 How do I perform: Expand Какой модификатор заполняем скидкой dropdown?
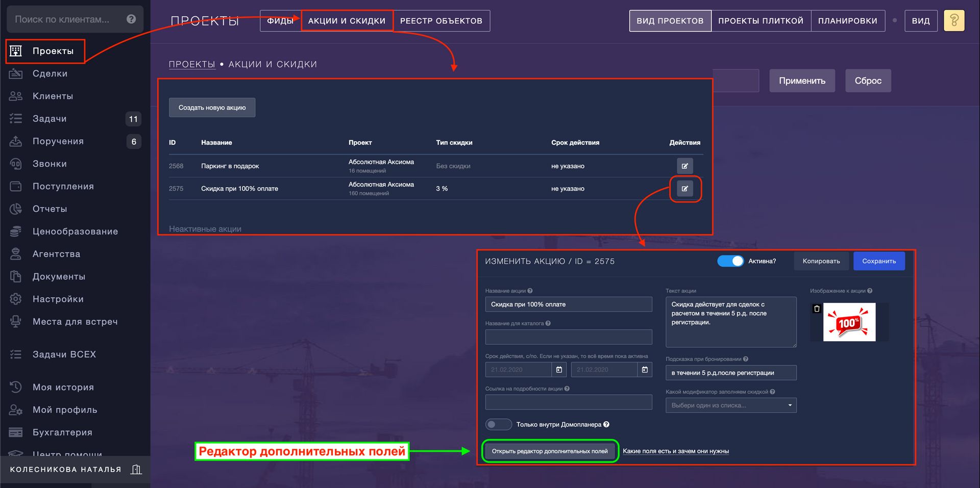(x=731, y=405)
